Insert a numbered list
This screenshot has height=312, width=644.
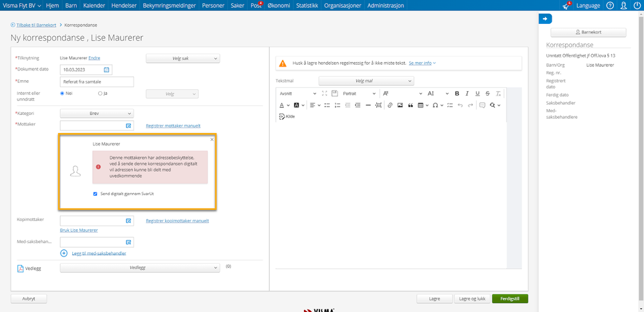pyautogui.click(x=337, y=105)
